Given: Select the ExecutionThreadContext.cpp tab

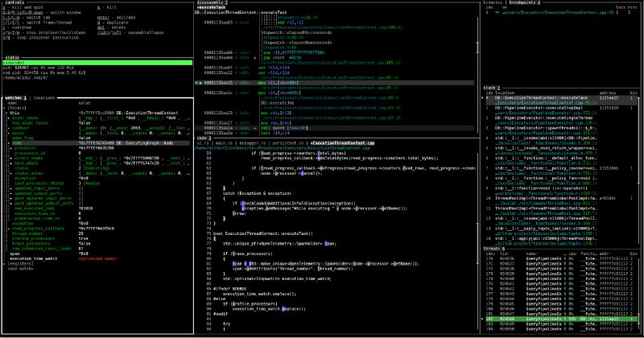Looking at the screenshot, I should tap(342, 143).
